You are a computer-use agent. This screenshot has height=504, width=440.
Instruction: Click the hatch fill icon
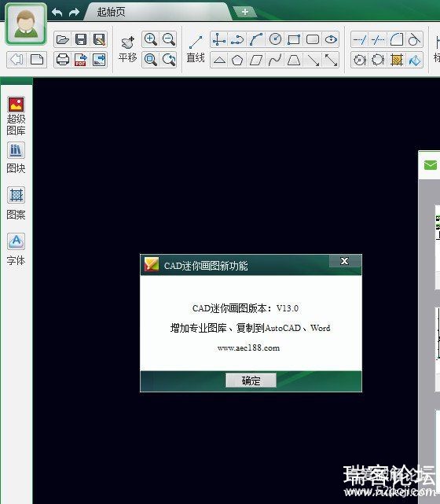396,60
